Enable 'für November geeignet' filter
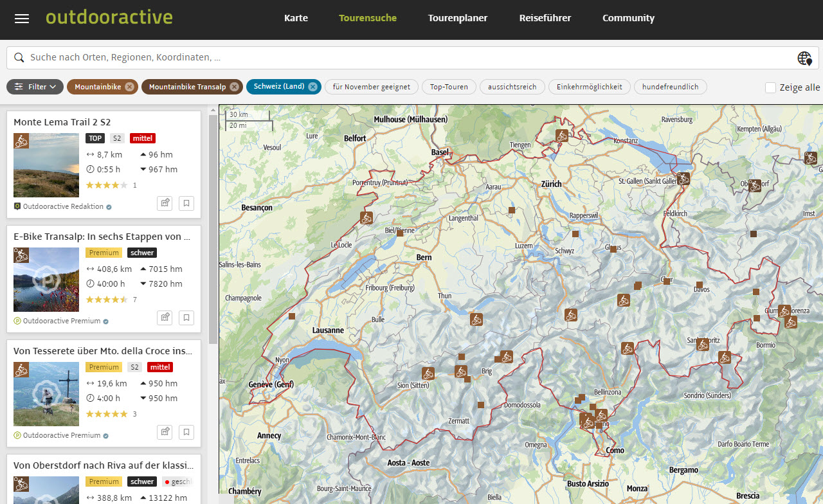Viewport: 823px width, 504px height. 372,87
